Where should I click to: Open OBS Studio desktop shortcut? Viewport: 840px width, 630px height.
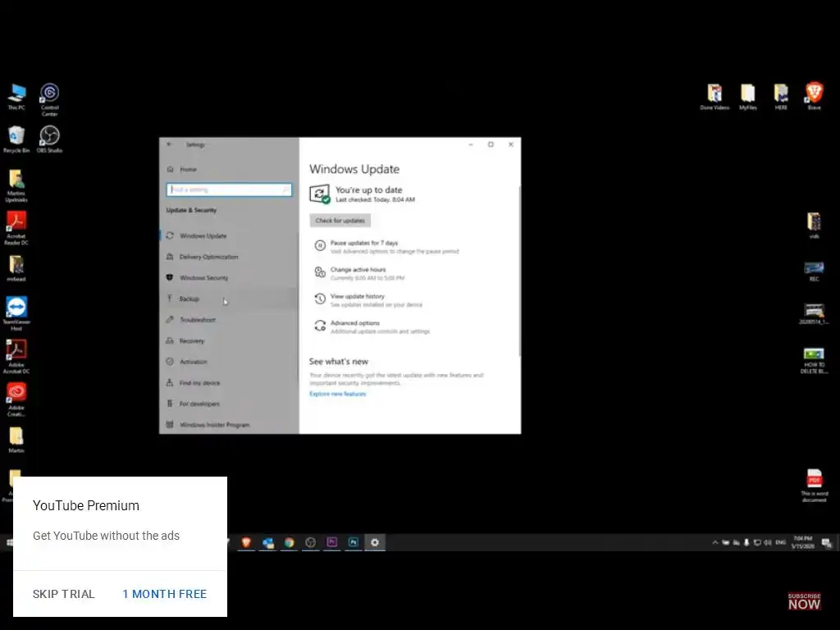coord(49,139)
